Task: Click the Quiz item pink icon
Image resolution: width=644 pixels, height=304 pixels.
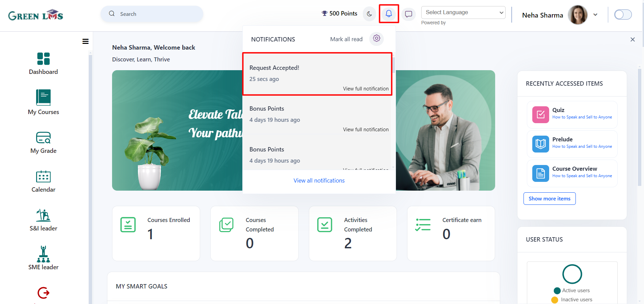Action: (541, 115)
